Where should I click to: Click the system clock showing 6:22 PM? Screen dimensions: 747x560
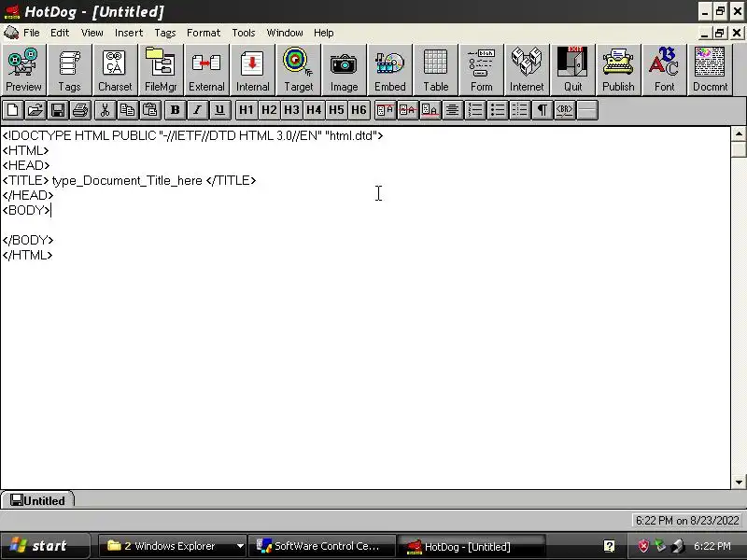click(712, 546)
